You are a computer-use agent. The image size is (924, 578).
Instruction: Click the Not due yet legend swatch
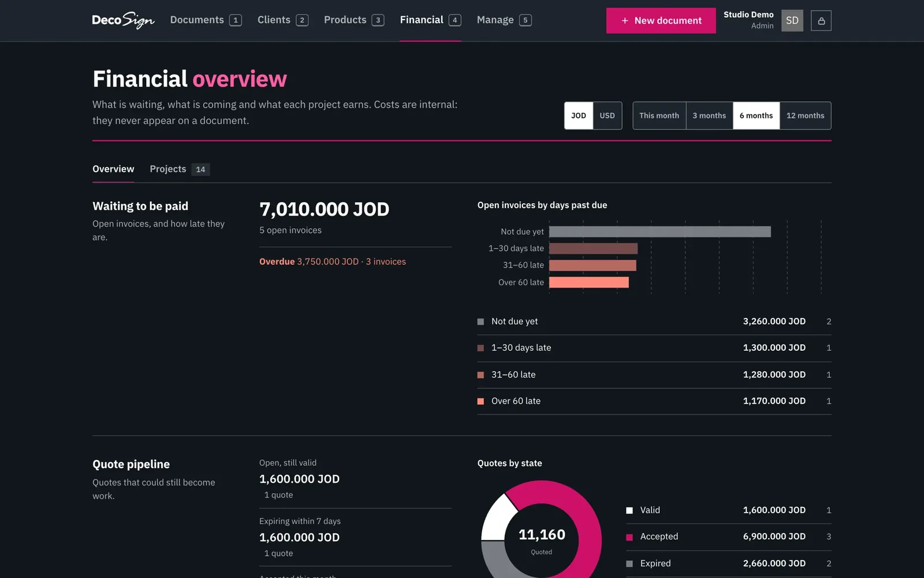[480, 321]
